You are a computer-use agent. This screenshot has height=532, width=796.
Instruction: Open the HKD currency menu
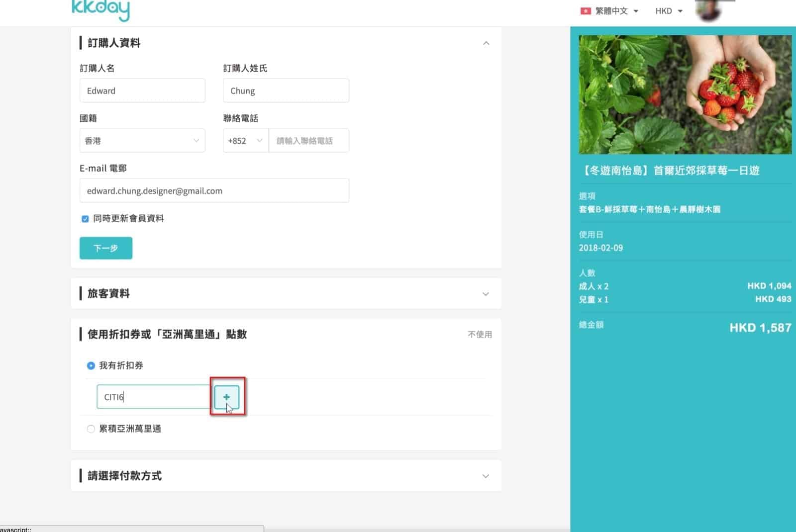(x=668, y=11)
